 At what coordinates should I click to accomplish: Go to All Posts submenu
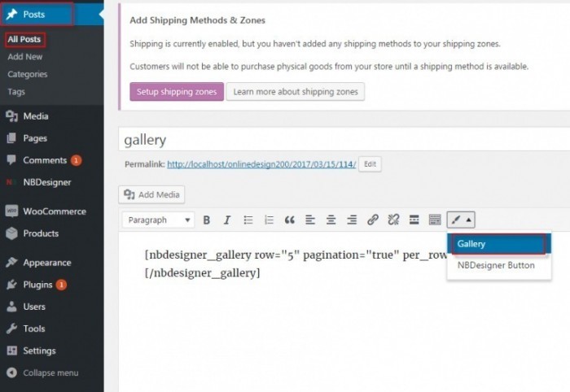pyautogui.click(x=24, y=39)
